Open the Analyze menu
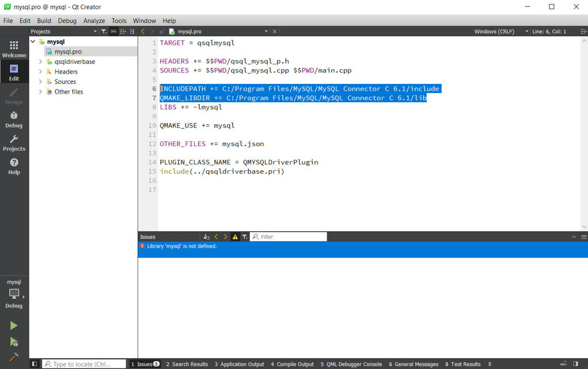 pos(94,21)
